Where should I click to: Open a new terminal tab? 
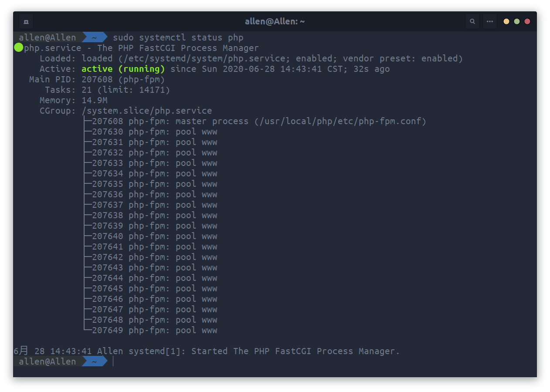[26, 21]
